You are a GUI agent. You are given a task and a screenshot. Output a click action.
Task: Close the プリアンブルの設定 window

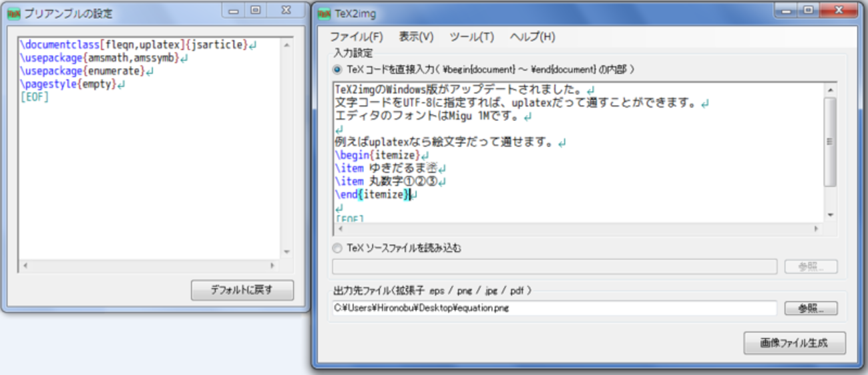pos(286,10)
